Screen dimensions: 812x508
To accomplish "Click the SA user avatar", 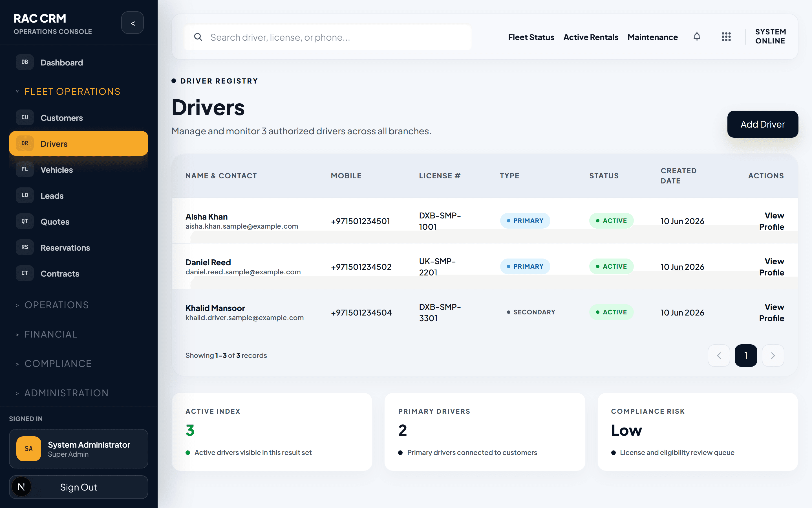I will tap(29, 448).
